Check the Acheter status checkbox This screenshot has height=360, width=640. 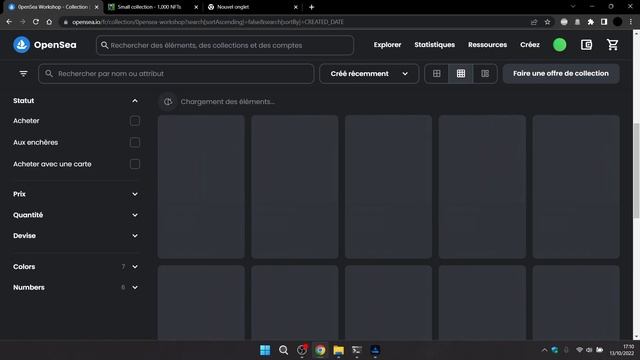135,121
